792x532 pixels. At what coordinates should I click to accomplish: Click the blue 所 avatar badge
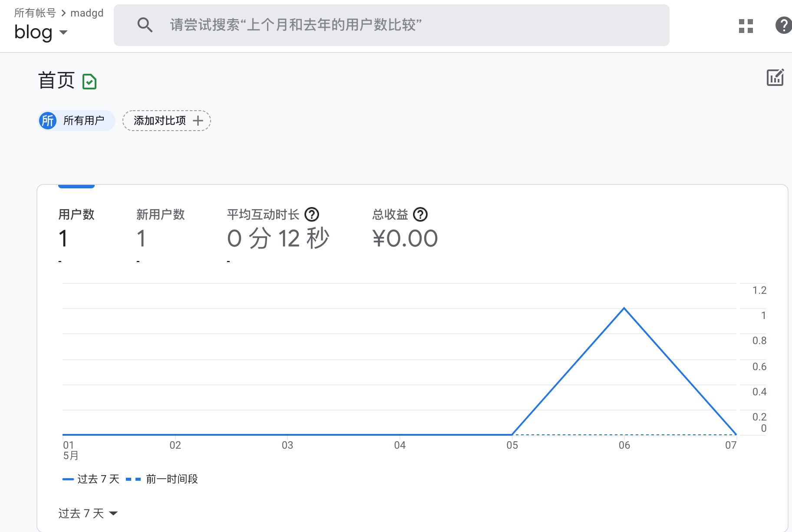(x=48, y=121)
